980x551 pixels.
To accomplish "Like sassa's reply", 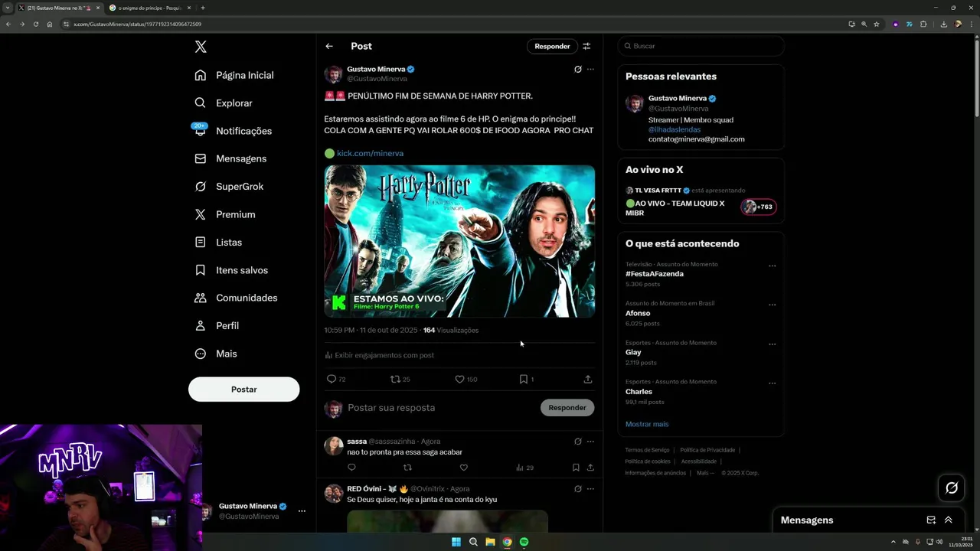I will click(x=463, y=468).
